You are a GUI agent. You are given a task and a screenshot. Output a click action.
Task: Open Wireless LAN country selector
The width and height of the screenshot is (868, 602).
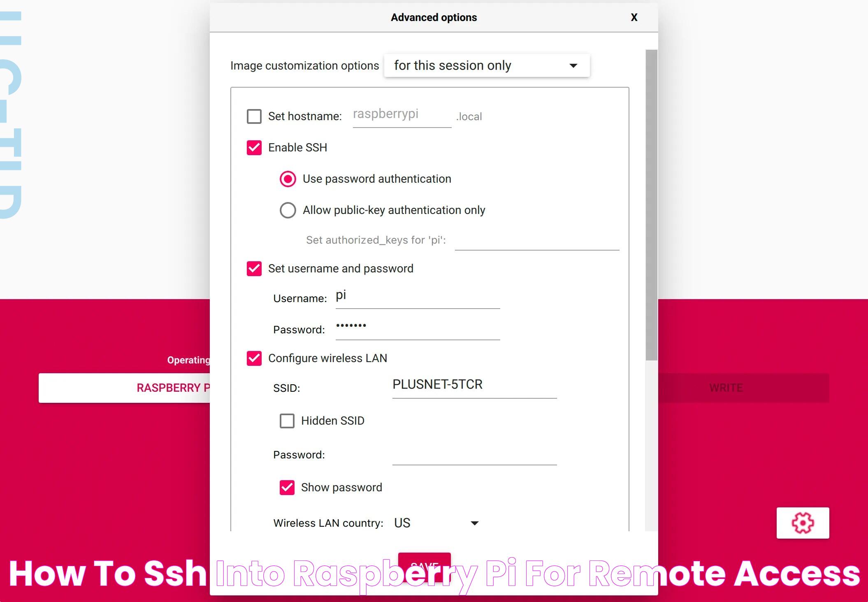[437, 522]
